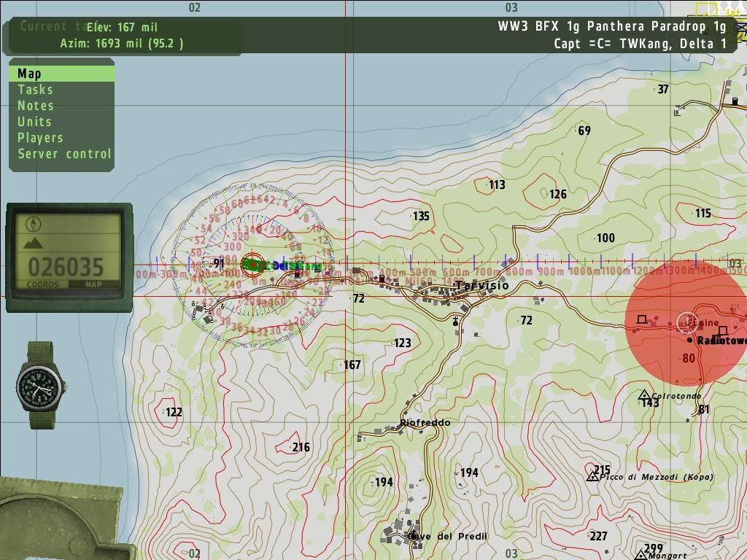Click the compass icon on the GPS display
The height and width of the screenshot is (560, 747).
34,223
